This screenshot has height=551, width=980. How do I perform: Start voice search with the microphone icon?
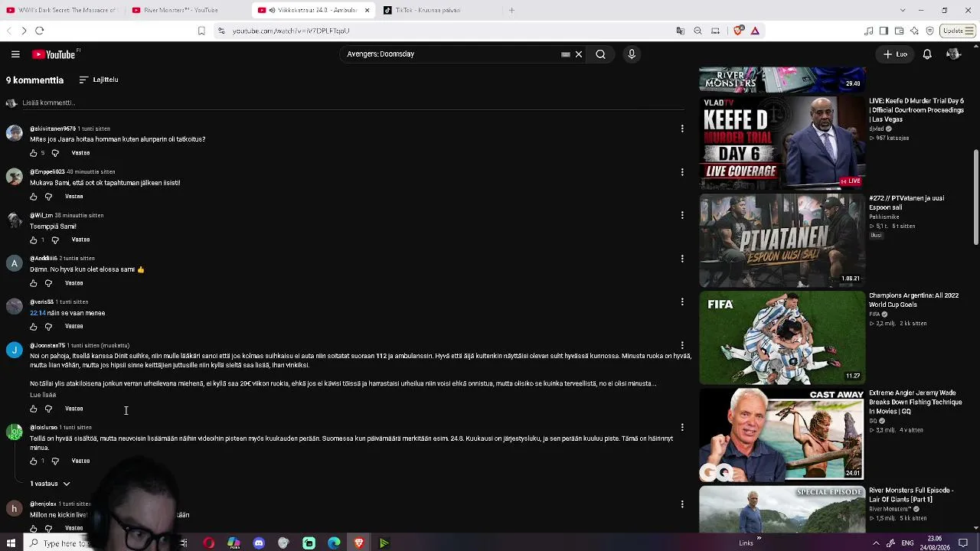point(632,54)
